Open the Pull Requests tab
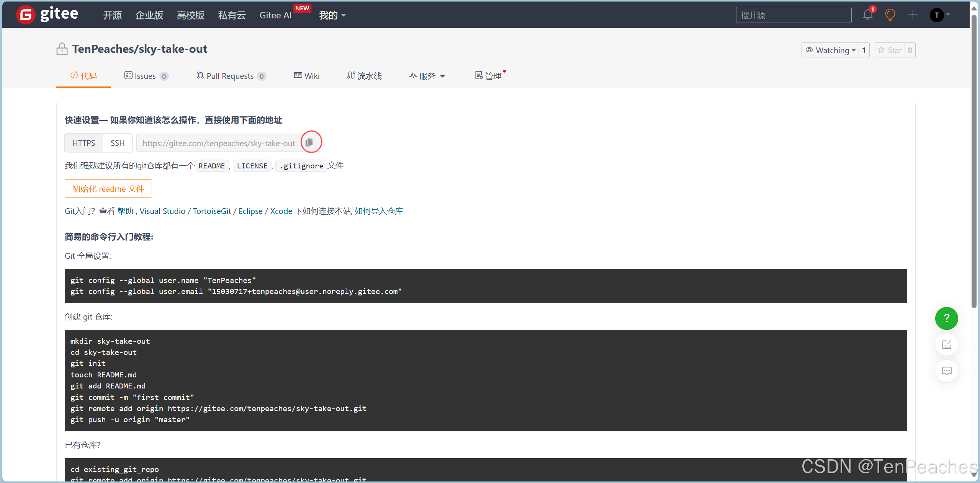The height and width of the screenshot is (483, 980). 231,76
